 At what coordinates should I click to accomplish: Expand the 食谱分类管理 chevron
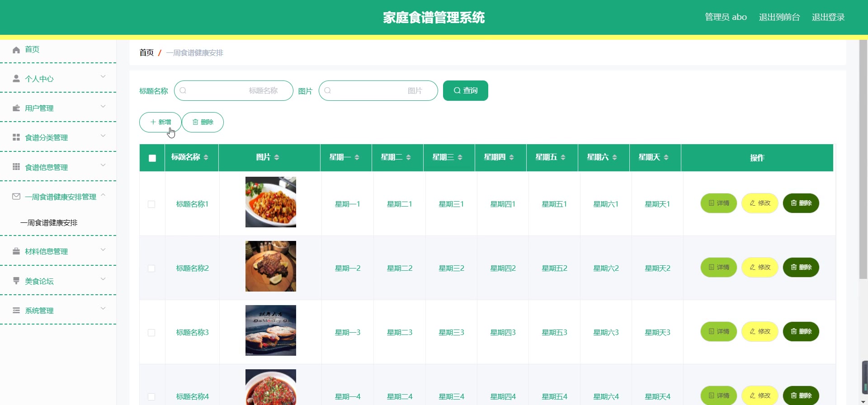click(103, 136)
